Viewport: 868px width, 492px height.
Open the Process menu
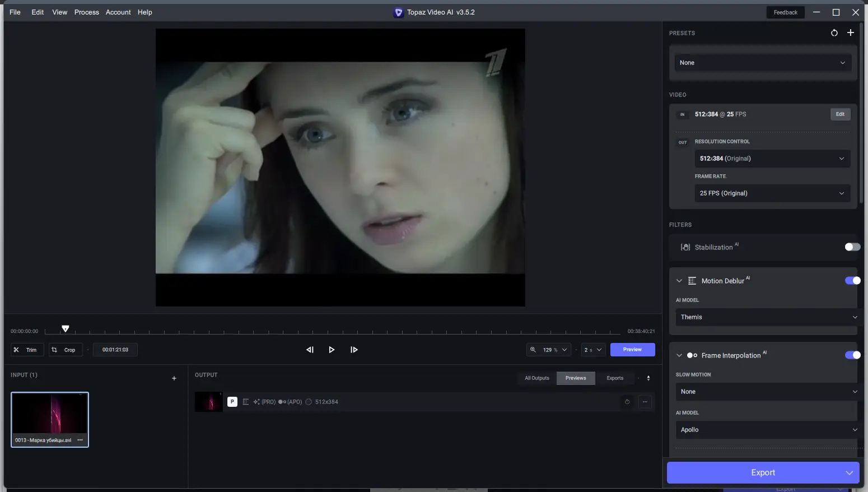pyautogui.click(x=86, y=12)
